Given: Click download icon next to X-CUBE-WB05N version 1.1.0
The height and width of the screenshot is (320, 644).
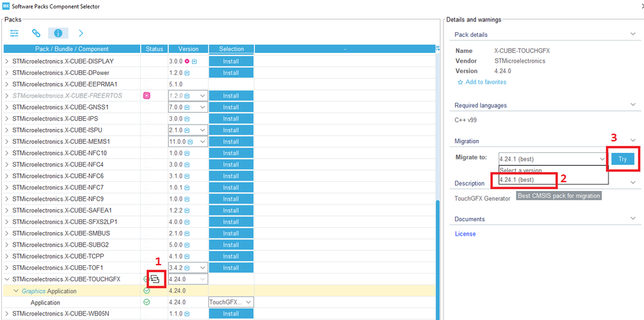Looking at the screenshot, I should 187,314.
